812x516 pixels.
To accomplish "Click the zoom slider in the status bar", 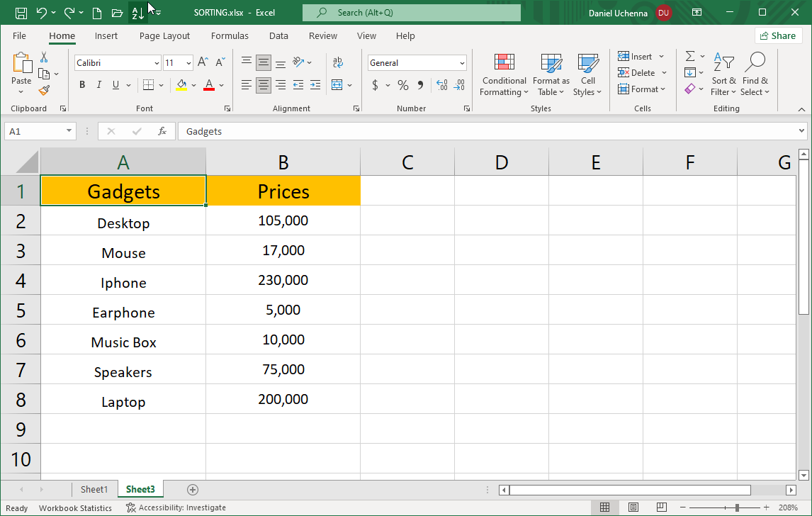I will pos(737,507).
